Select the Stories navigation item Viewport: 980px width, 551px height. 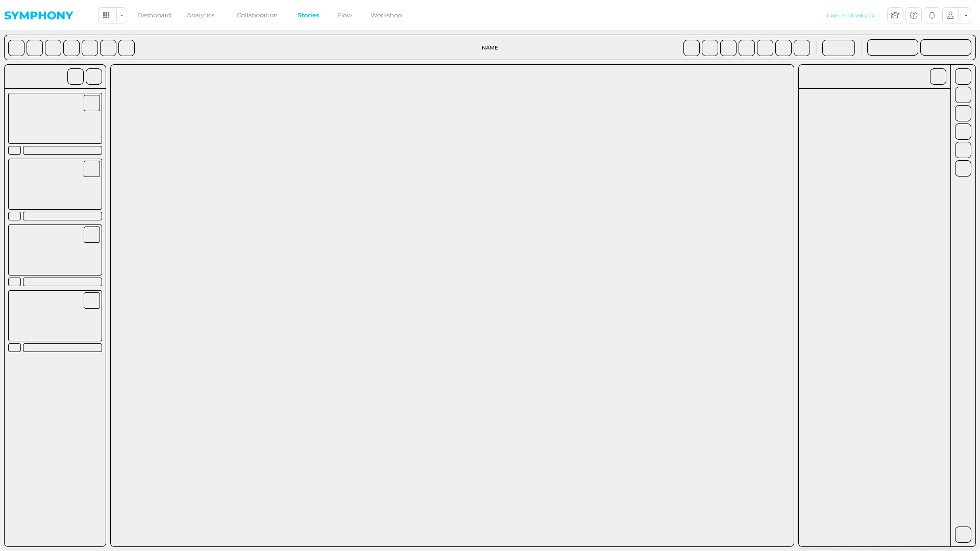click(x=308, y=15)
